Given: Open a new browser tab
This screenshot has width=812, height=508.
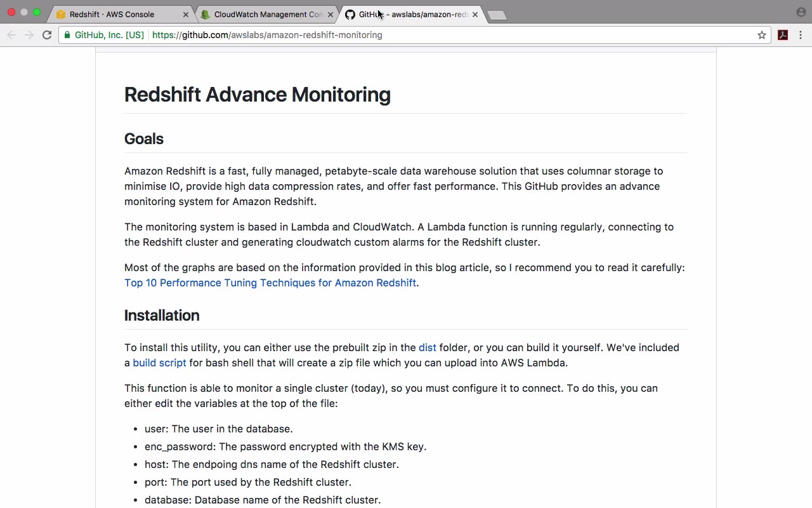Looking at the screenshot, I should (x=497, y=15).
